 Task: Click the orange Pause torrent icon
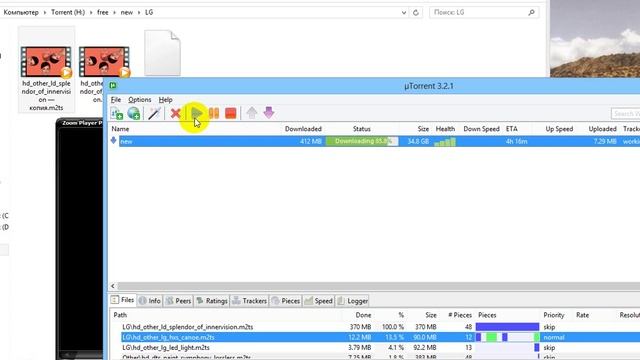pyautogui.click(x=214, y=113)
